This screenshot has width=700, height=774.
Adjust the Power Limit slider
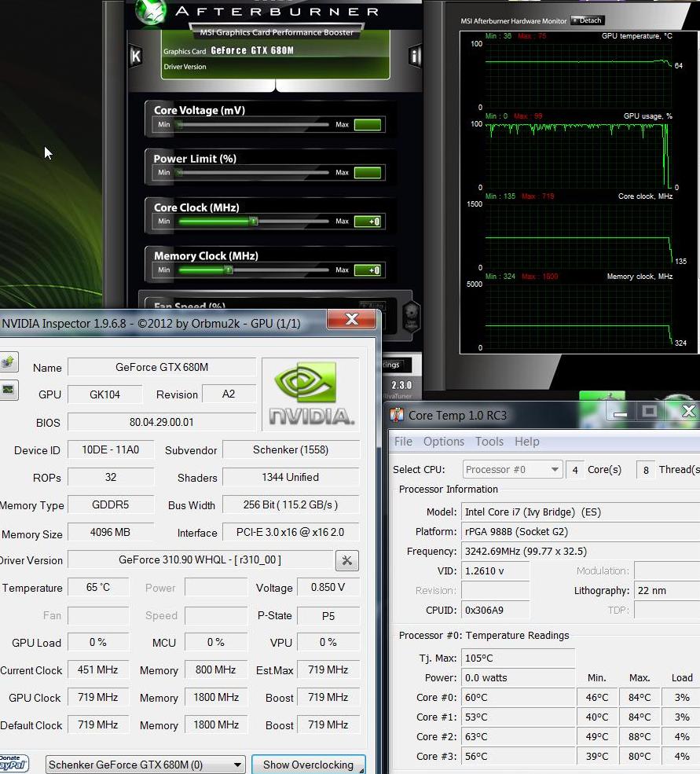click(x=255, y=172)
